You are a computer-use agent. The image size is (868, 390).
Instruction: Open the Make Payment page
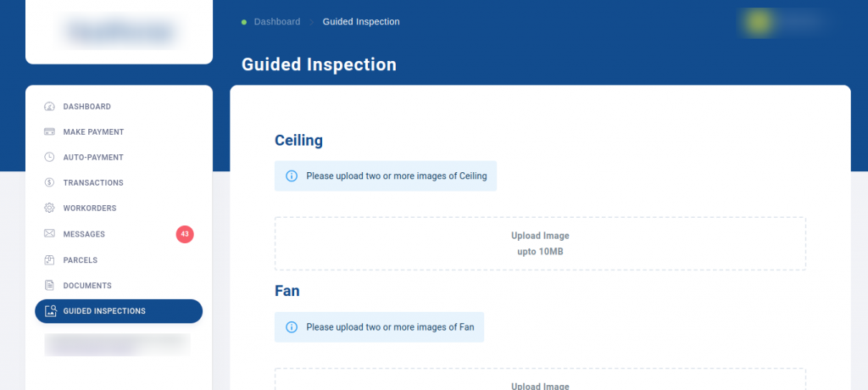click(93, 132)
